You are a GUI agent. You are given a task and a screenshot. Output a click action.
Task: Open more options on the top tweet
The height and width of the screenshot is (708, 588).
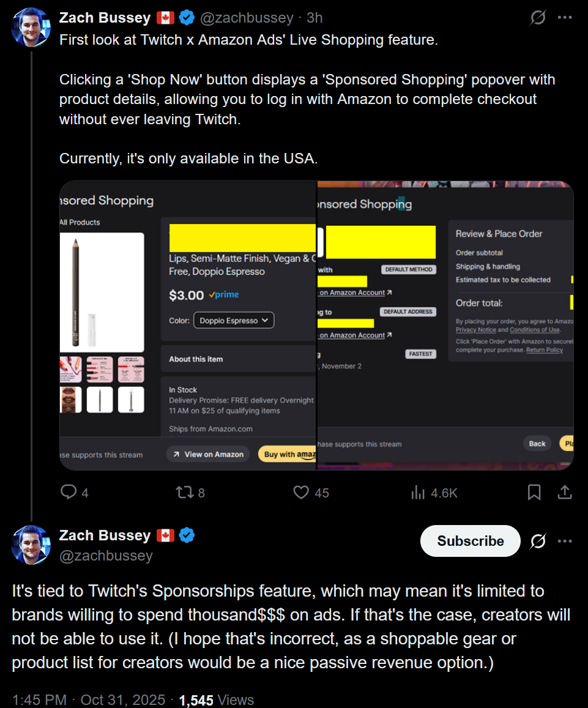[x=565, y=18]
